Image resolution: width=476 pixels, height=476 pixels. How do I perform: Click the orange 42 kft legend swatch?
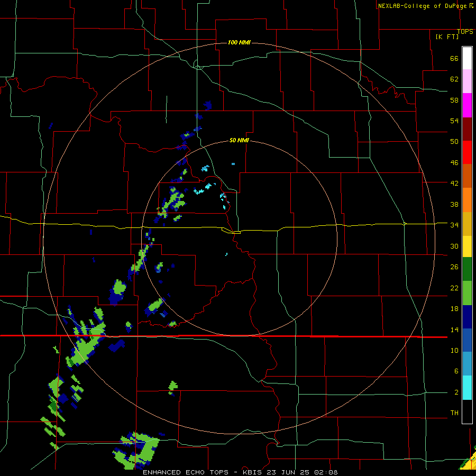point(467,200)
